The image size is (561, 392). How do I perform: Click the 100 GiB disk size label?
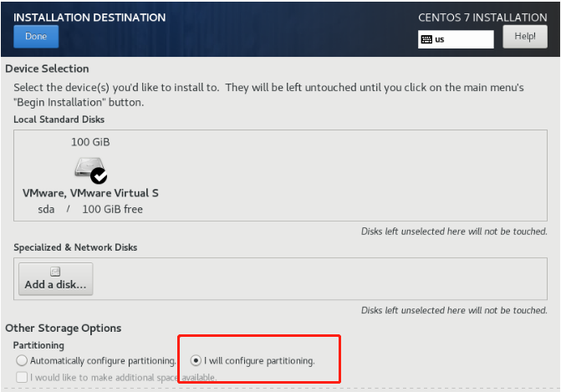tap(90, 142)
